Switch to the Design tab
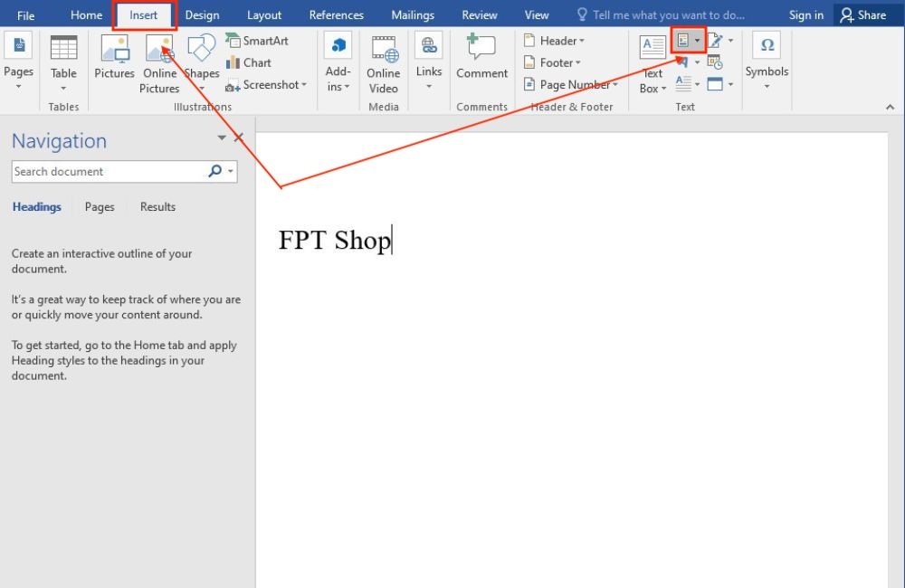This screenshot has height=588, width=905. [x=202, y=15]
